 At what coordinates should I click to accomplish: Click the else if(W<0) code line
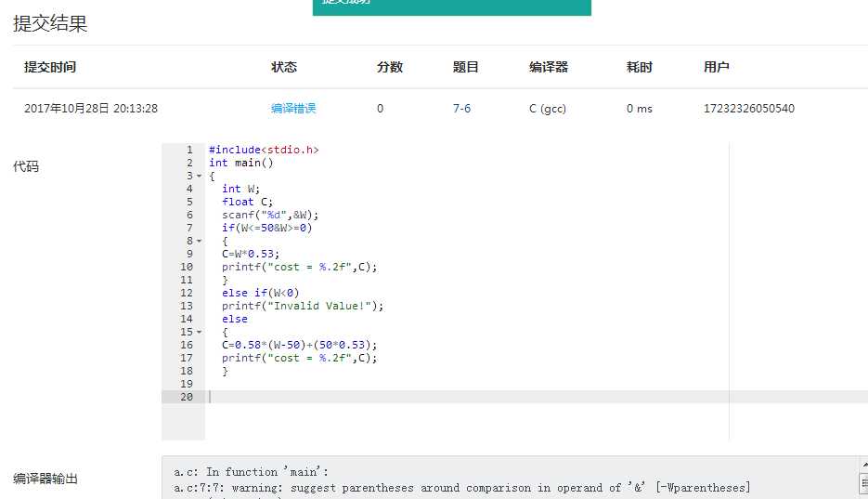[260, 293]
